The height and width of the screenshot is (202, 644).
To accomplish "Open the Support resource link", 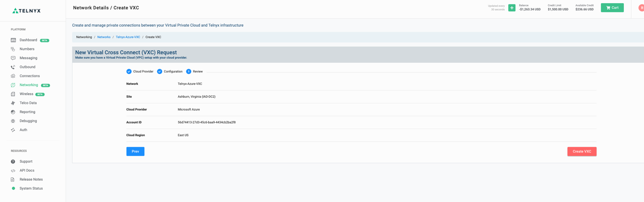I will pyautogui.click(x=26, y=161).
